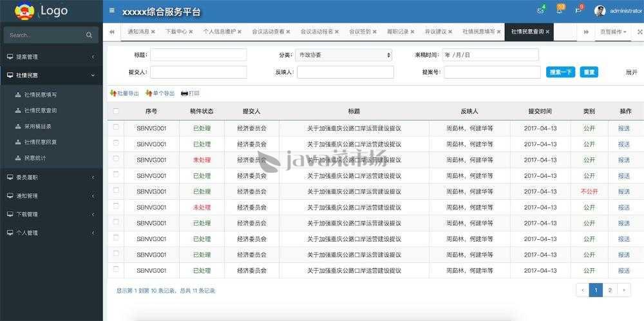Check the second 未处理 row checkbox

click(116, 206)
